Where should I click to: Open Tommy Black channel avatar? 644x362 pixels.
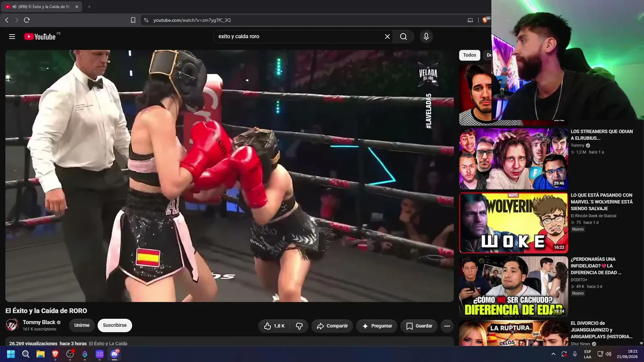click(x=12, y=325)
